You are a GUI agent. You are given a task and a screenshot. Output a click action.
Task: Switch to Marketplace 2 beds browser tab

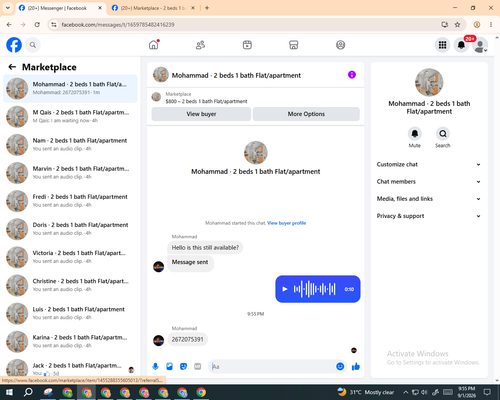click(153, 8)
